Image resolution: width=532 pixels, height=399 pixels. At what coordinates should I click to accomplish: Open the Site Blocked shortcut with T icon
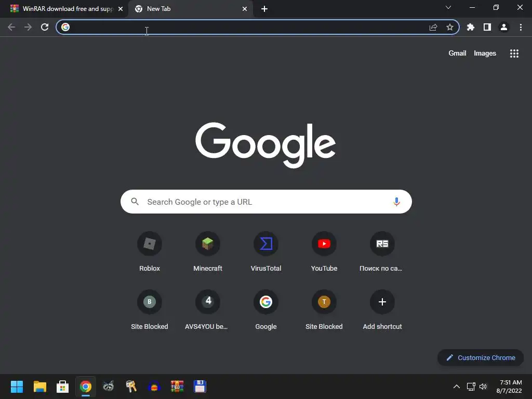(324, 310)
